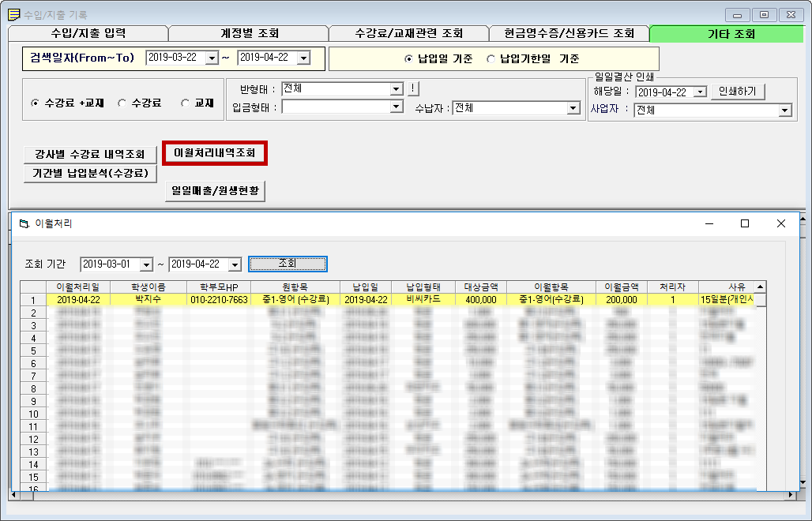The image size is (812, 521).
Task: Choose the 납입기한일 기준 radio button
Action: [x=491, y=59]
